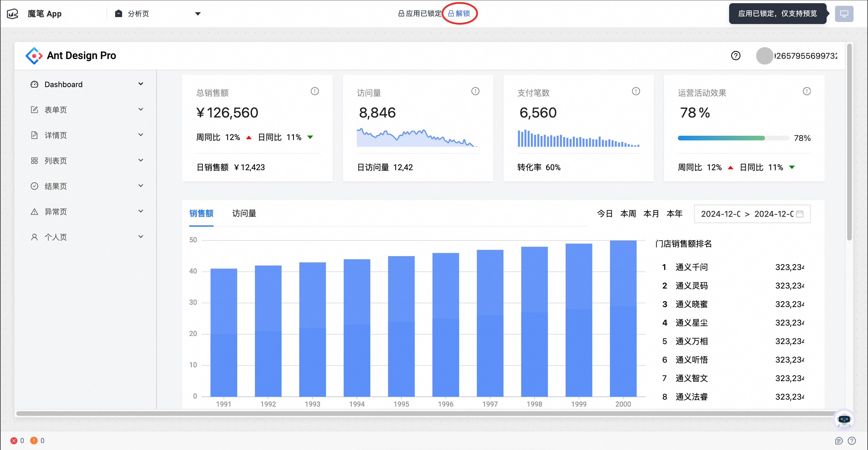
Task: Click the start date input field
Action: [x=721, y=214]
